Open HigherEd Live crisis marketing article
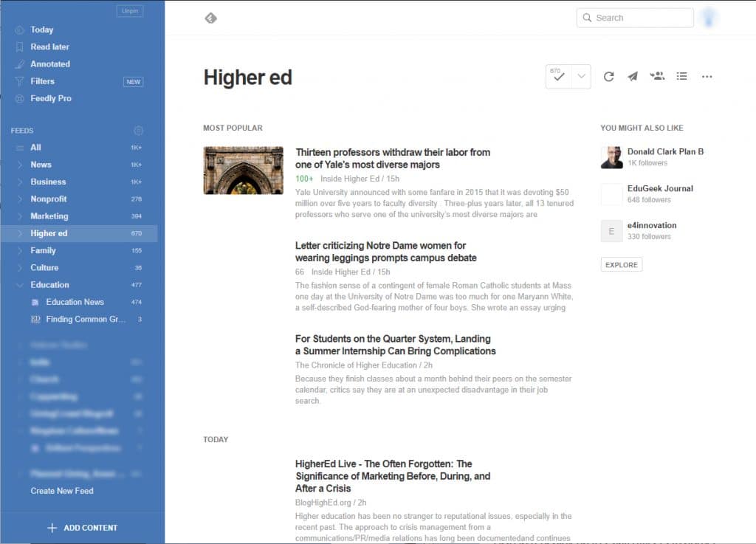Screen dimensions: 756x544 click(393, 476)
